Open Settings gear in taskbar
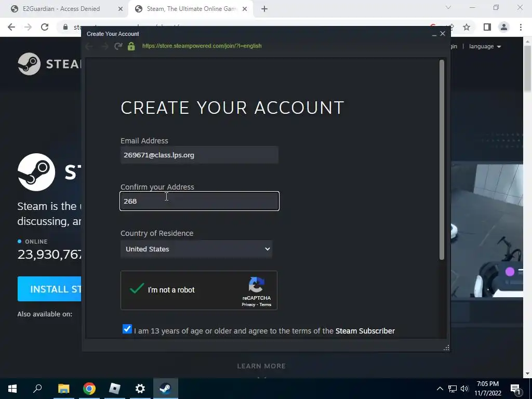This screenshot has height=399, width=532. click(x=140, y=389)
